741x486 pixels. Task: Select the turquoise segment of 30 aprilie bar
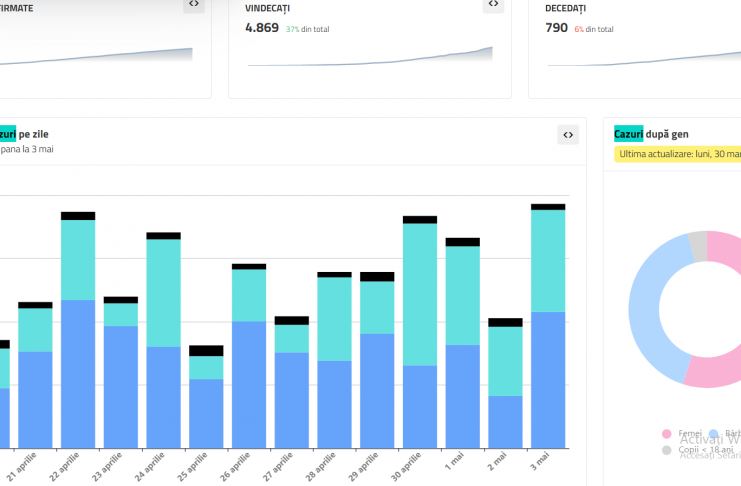[420, 294]
